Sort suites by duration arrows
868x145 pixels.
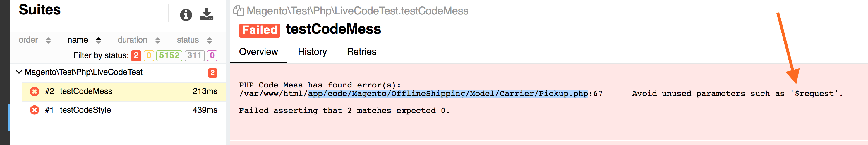click(158, 41)
